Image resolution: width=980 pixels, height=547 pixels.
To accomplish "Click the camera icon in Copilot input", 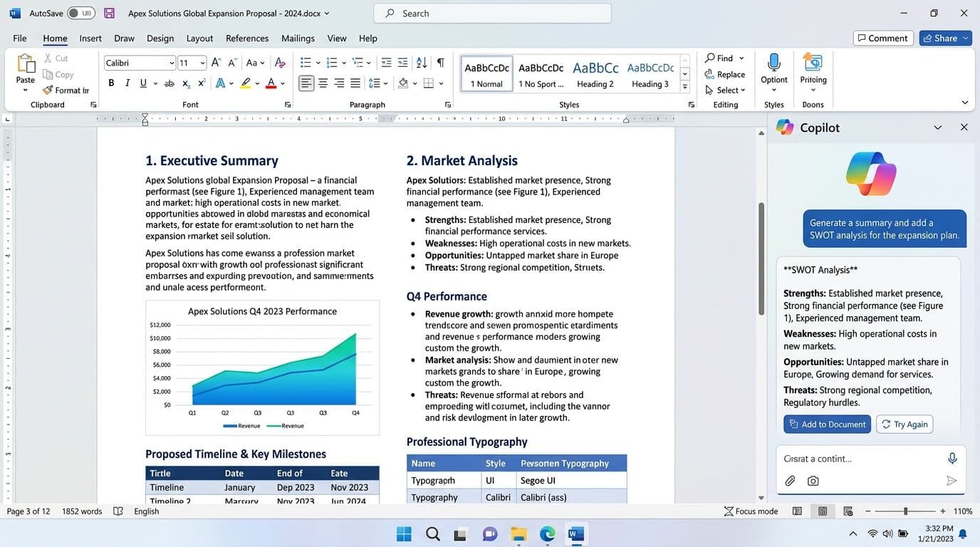I will (813, 481).
